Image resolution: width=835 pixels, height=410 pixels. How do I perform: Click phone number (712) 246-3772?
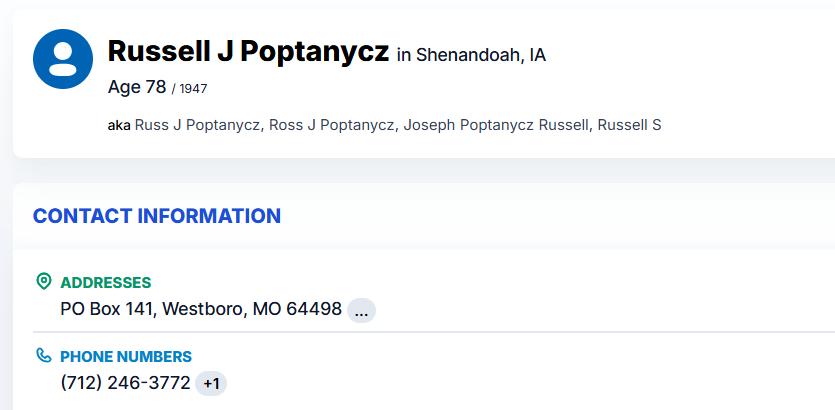point(125,383)
